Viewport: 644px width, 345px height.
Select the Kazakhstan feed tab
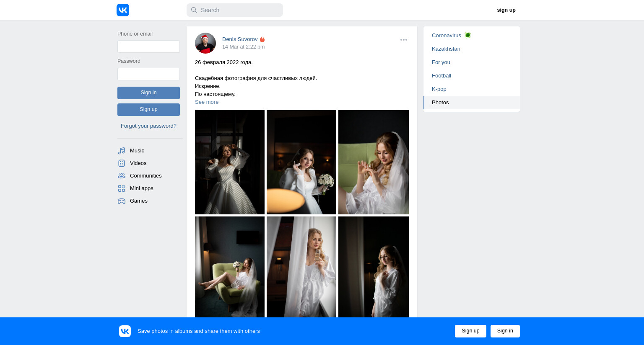(472, 49)
